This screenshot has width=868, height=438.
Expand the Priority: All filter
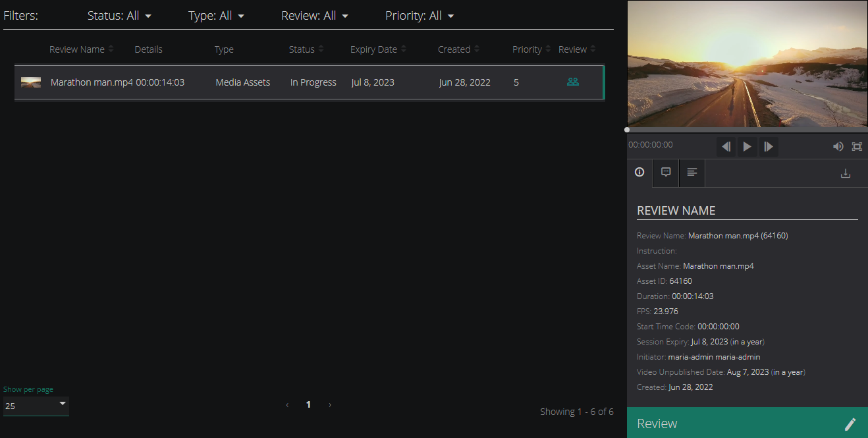(420, 16)
